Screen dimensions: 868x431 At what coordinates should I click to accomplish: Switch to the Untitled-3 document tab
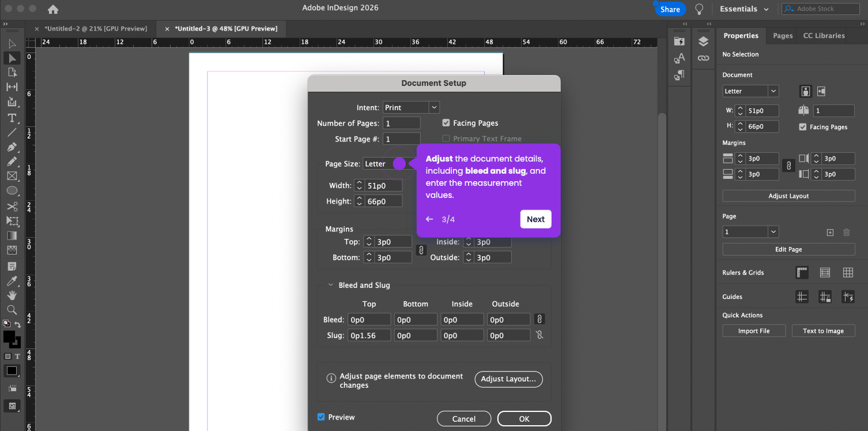point(227,28)
